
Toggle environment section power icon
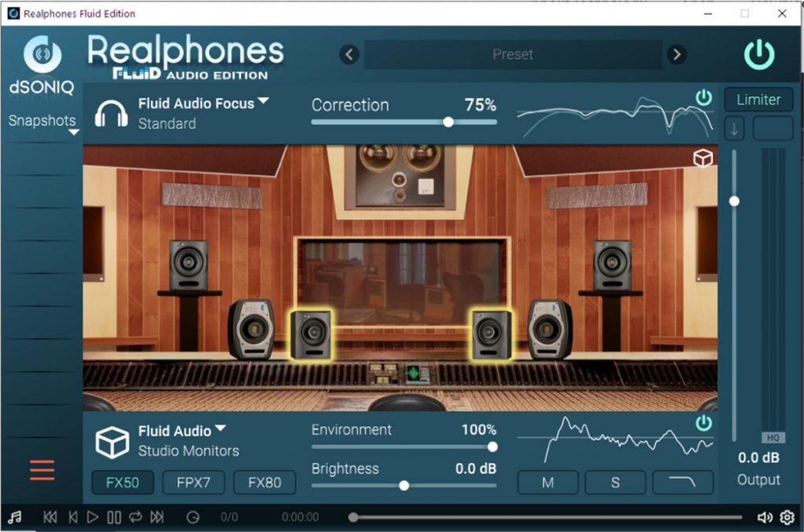click(x=703, y=424)
